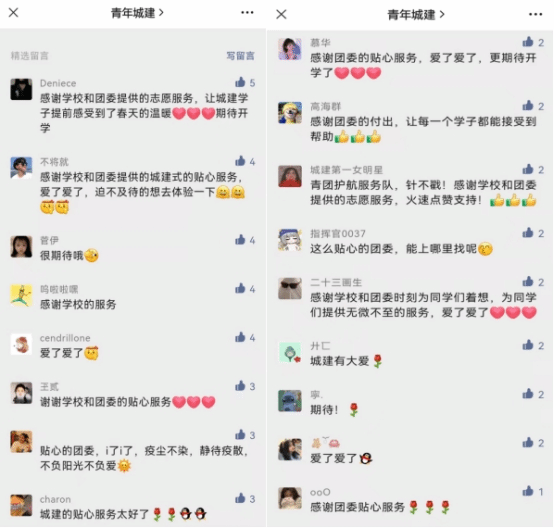Open Deniece's profile avatar
Image resolution: width=554 pixels, height=528 pixels.
[x=21, y=89]
